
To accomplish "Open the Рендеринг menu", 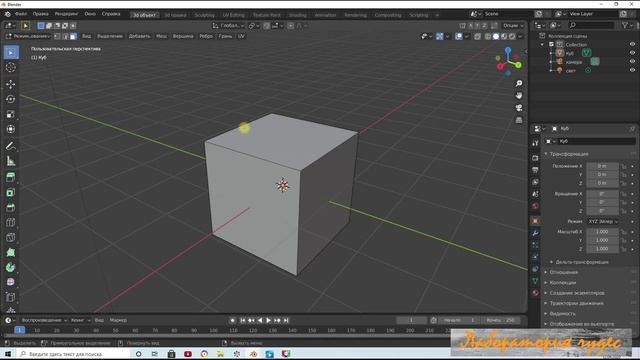I will click(x=67, y=14).
